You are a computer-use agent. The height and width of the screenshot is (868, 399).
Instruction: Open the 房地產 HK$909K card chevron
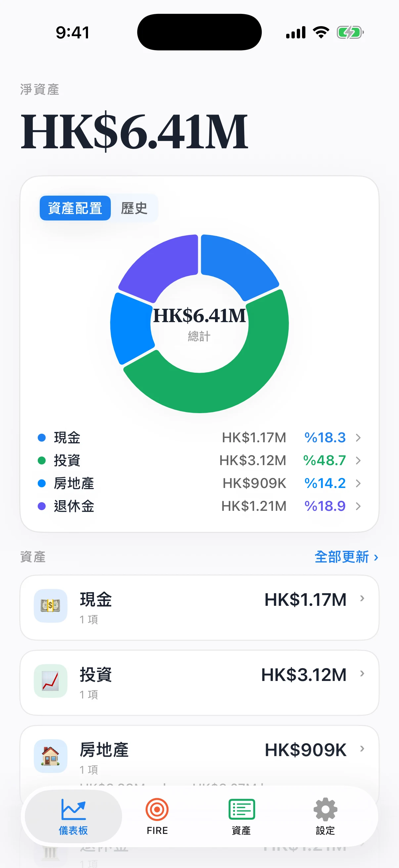pos(362,749)
